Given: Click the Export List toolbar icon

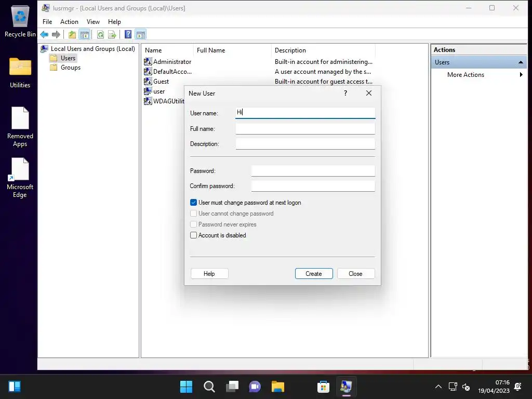Looking at the screenshot, I should pos(112,34).
